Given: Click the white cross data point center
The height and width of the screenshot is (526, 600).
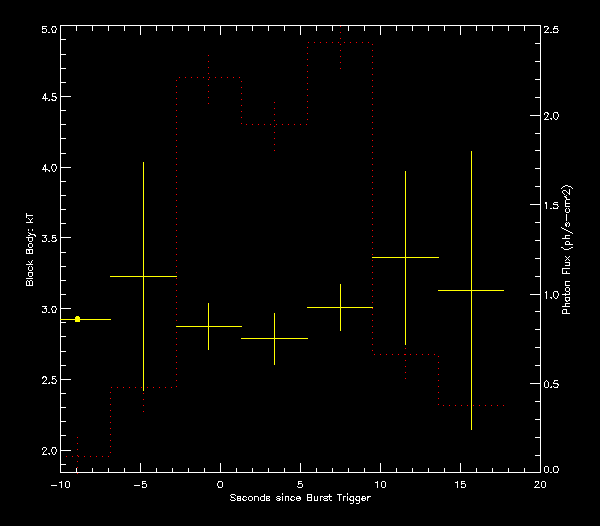Looking at the screenshot, I should (x=405, y=258).
